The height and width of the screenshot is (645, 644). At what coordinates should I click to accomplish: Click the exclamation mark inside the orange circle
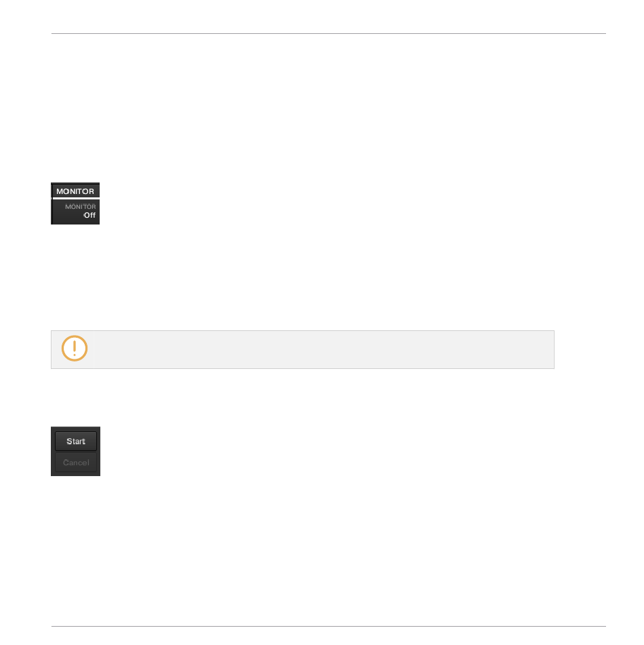click(x=75, y=349)
